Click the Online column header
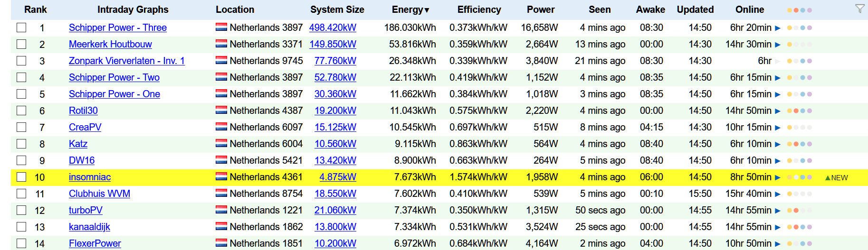The height and width of the screenshot is (250, 868). tap(750, 9)
